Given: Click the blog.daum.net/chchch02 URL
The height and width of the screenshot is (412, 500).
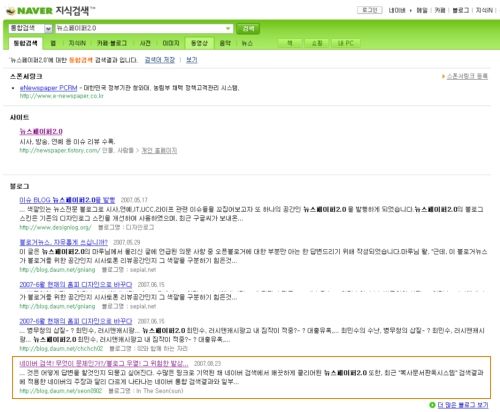Looking at the screenshot, I should (x=61, y=349).
